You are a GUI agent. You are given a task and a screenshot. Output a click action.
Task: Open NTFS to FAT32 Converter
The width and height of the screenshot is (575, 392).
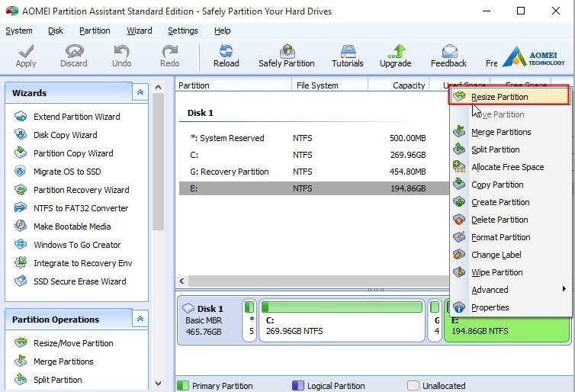click(81, 208)
